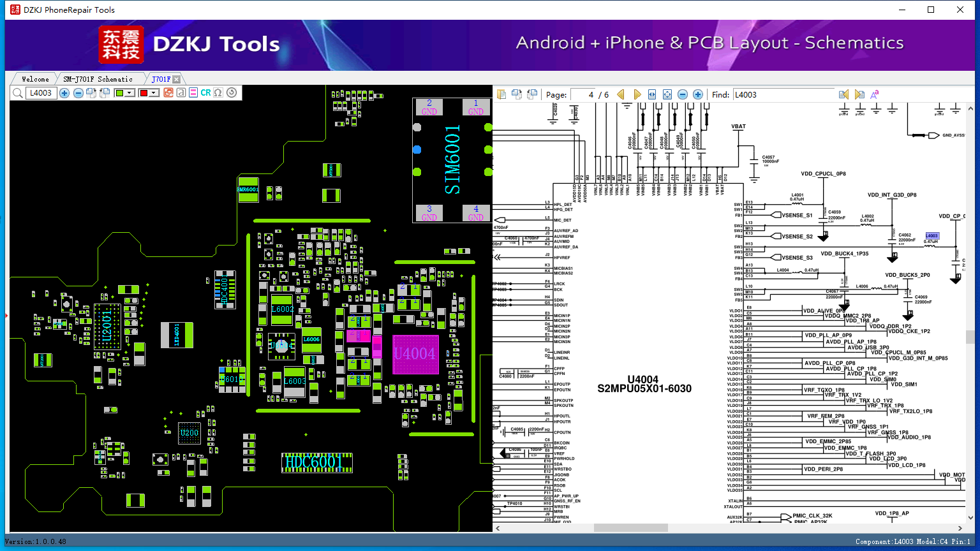Click the magnifier search icon in PCB toolbar
This screenshot has width=980, height=551.
(x=17, y=93)
